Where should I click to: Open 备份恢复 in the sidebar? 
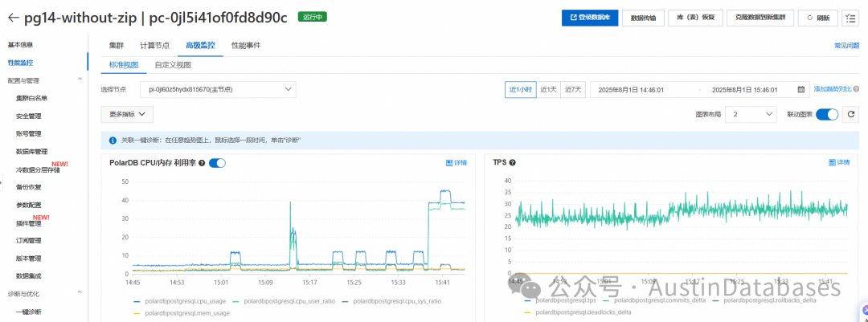28,187
